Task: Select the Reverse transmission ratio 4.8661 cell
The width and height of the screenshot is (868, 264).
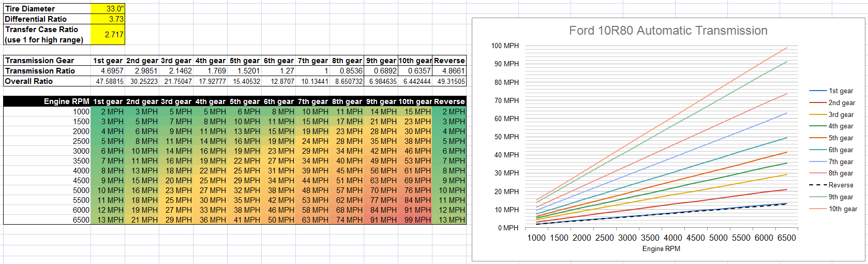Action: point(449,71)
